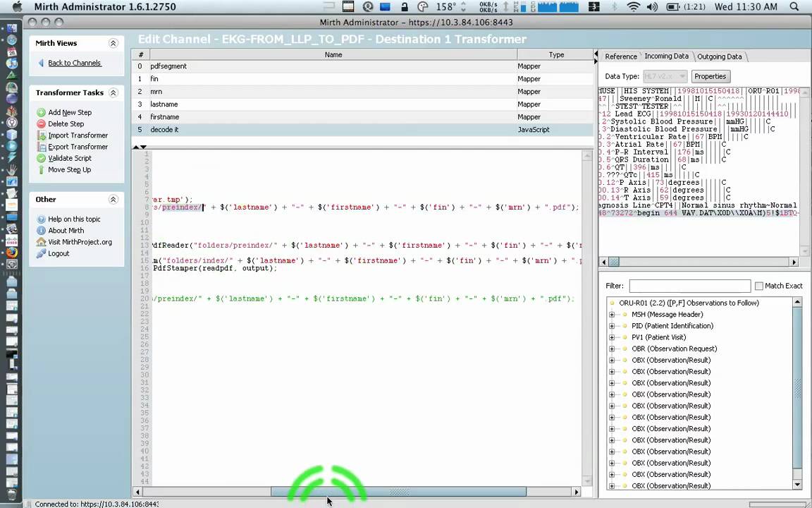Open the Apple menu

[x=18, y=7]
